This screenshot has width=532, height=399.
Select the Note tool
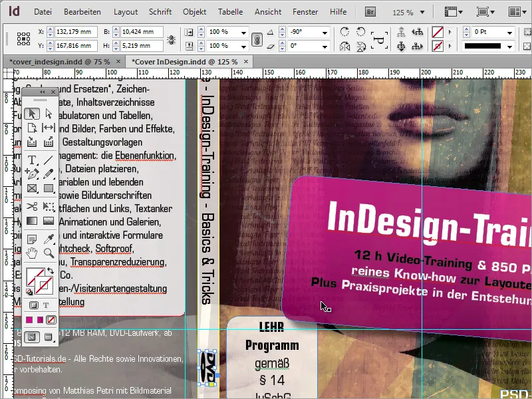point(32,239)
